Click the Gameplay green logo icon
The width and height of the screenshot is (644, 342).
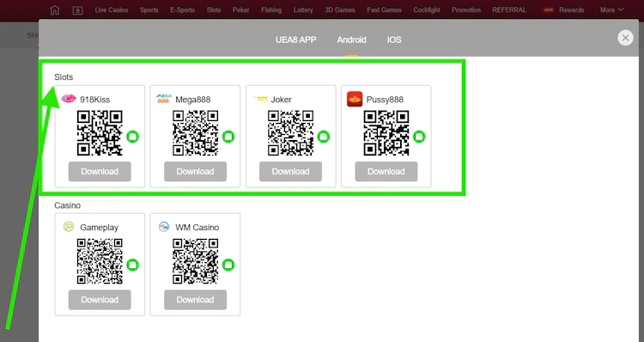point(69,227)
